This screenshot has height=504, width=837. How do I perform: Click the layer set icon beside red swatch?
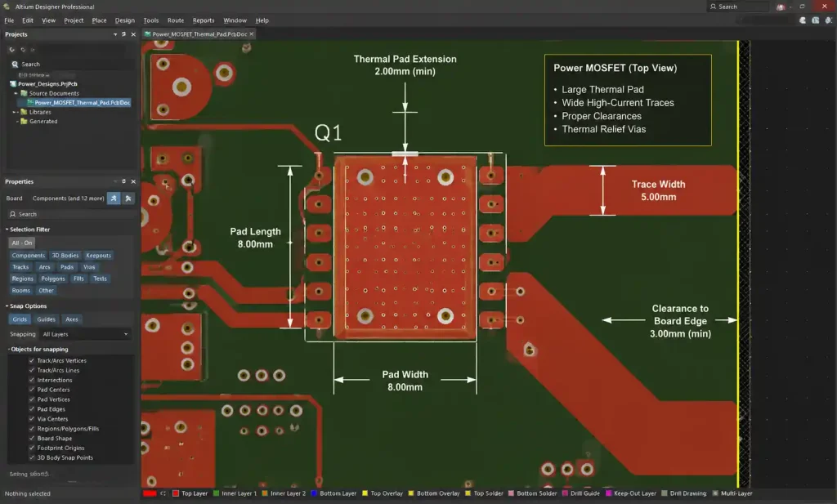[x=163, y=494]
